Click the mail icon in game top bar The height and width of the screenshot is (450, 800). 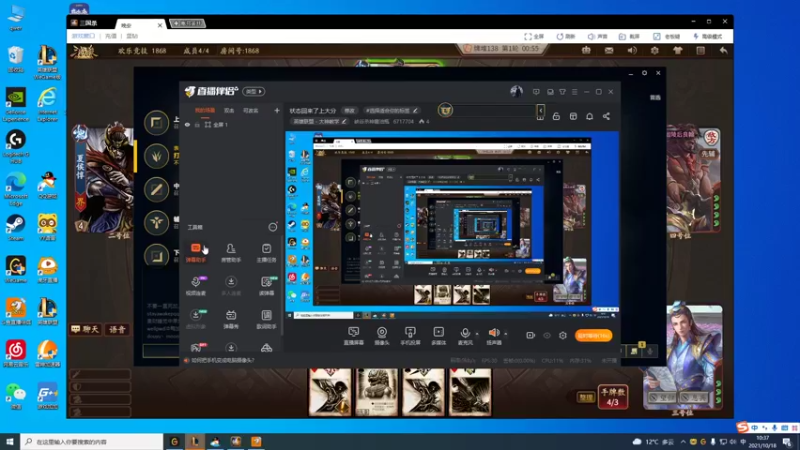[609, 51]
